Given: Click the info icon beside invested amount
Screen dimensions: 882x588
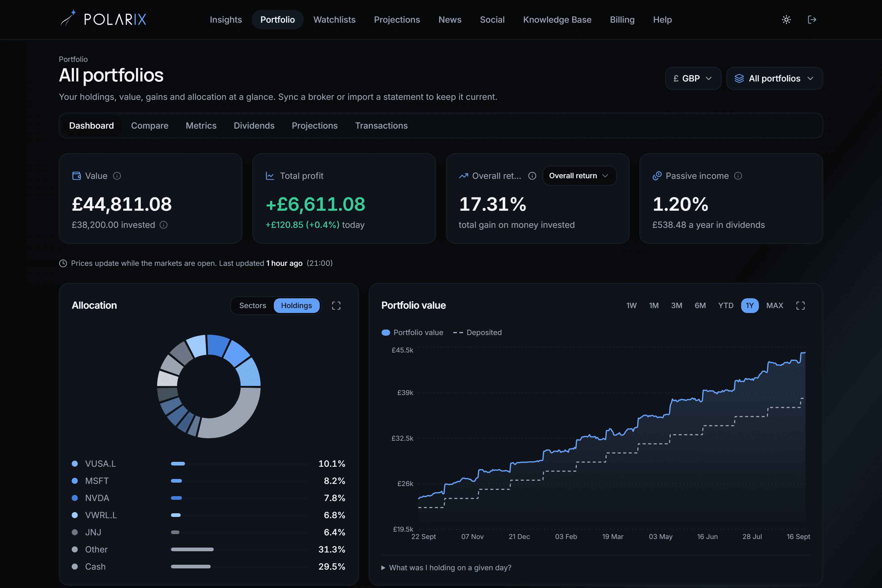Looking at the screenshot, I should pyautogui.click(x=164, y=224).
